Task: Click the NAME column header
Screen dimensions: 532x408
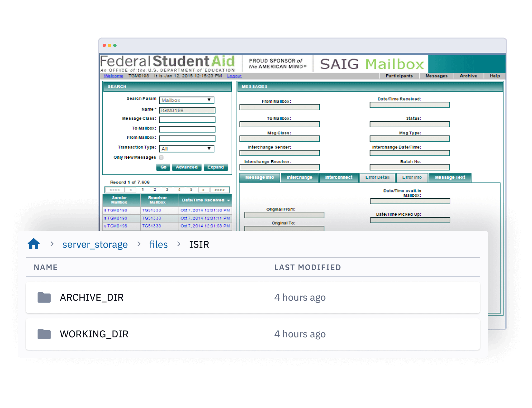Action: click(46, 267)
